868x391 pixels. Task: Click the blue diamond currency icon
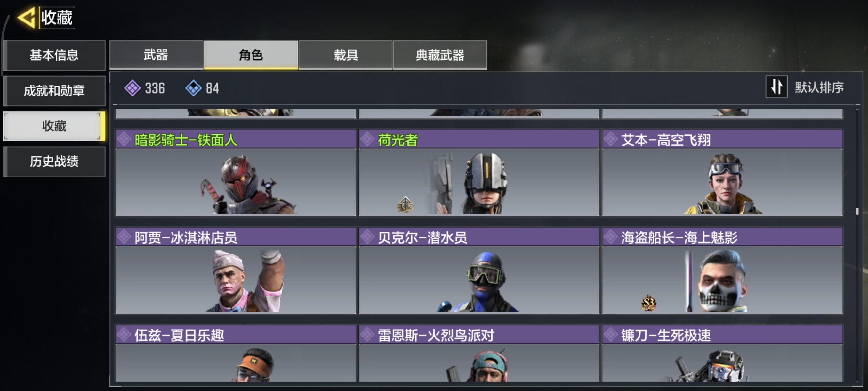pos(193,88)
